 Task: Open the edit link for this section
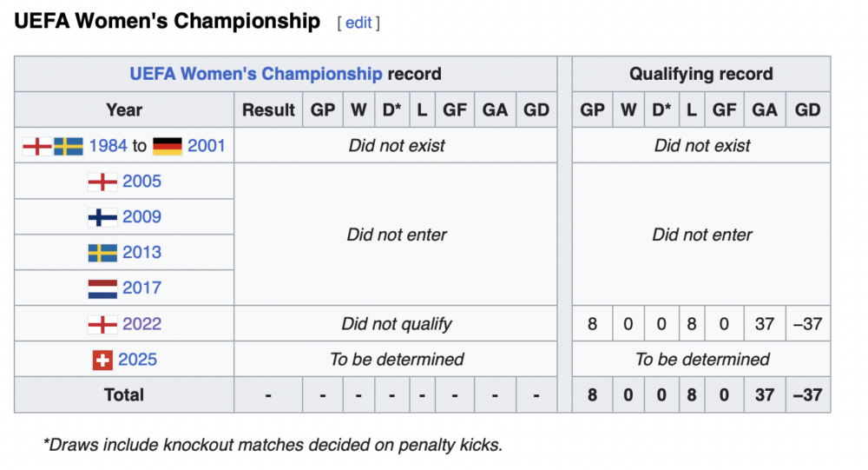point(358,23)
